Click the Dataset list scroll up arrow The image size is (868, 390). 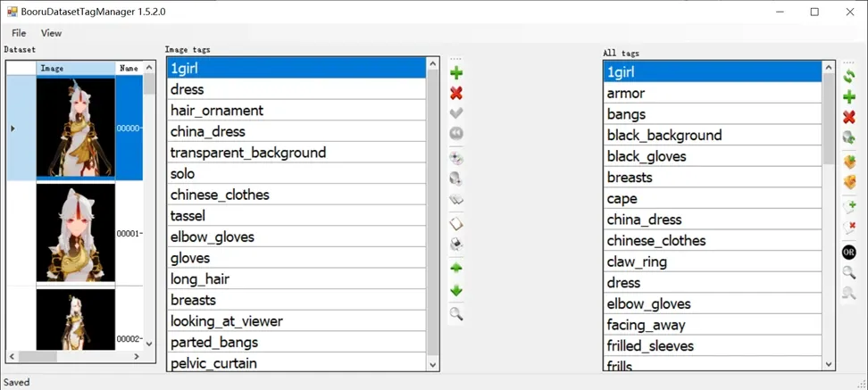[149, 68]
